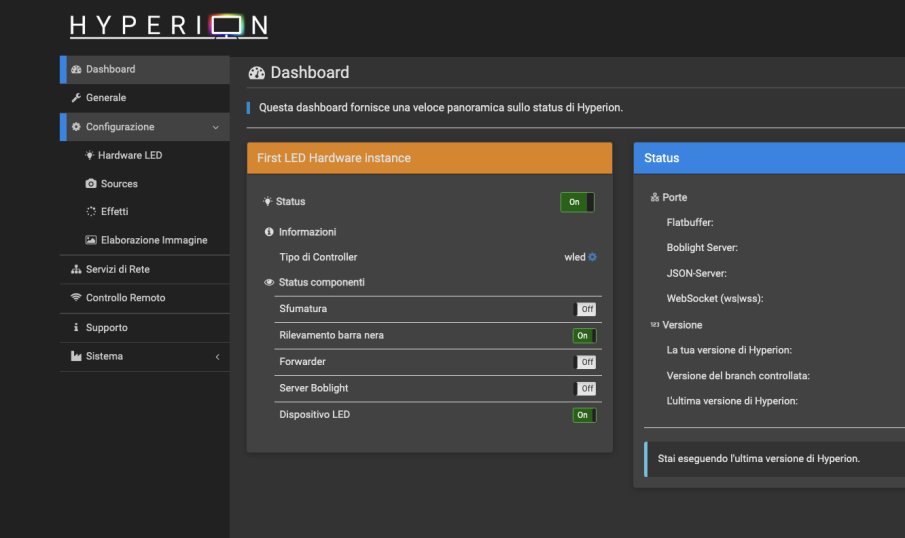The height and width of the screenshot is (538, 905).
Task: Switch off the Dispositivo LED toggle
Action: click(584, 415)
